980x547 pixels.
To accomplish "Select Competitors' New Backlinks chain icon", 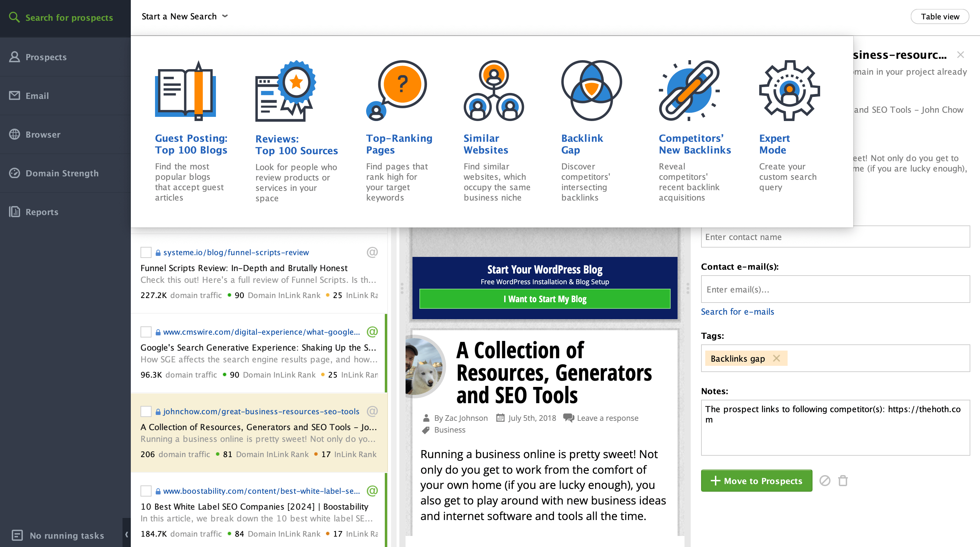I will click(x=689, y=91).
